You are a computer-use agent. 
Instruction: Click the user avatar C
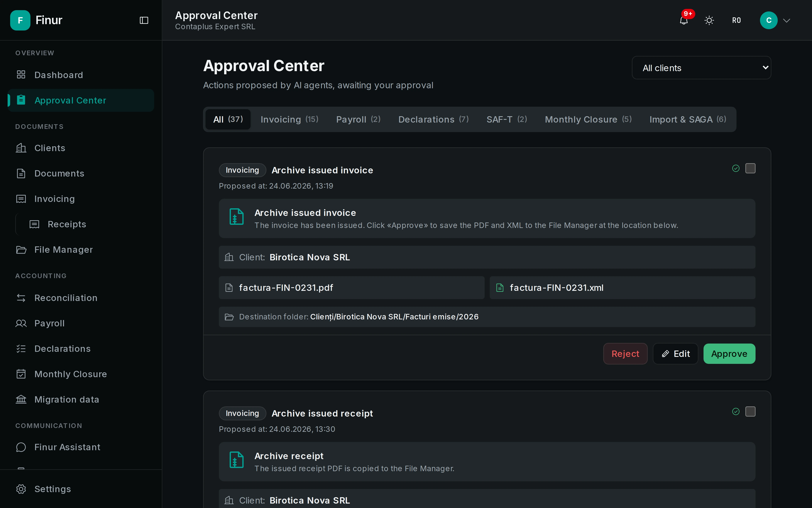[769, 21]
